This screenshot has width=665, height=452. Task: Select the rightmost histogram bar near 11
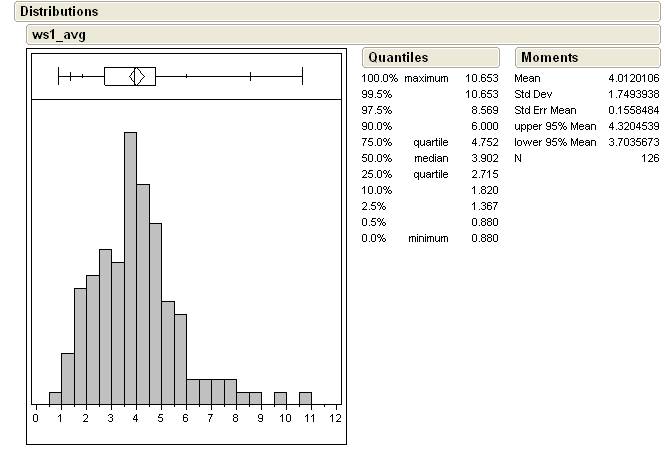tap(305, 399)
